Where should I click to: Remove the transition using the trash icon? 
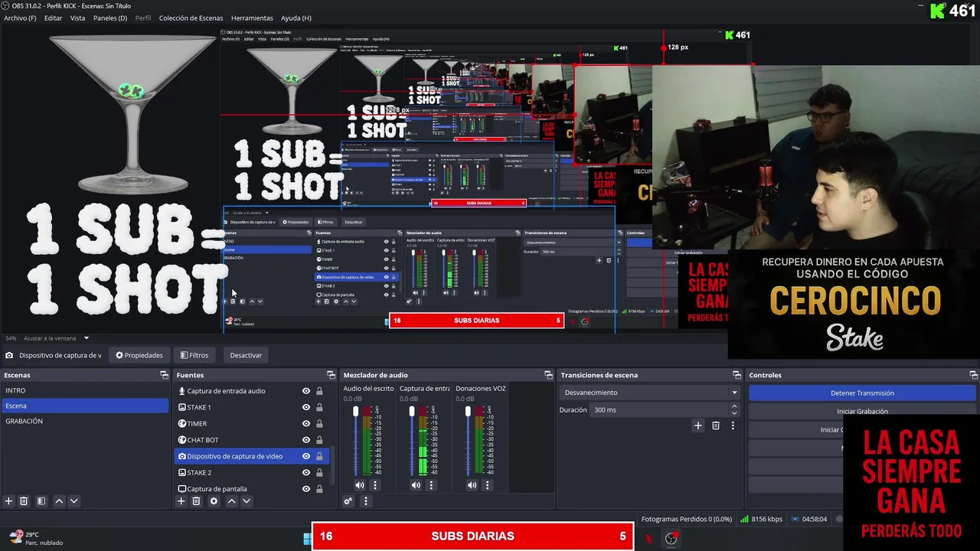coord(716,425)
